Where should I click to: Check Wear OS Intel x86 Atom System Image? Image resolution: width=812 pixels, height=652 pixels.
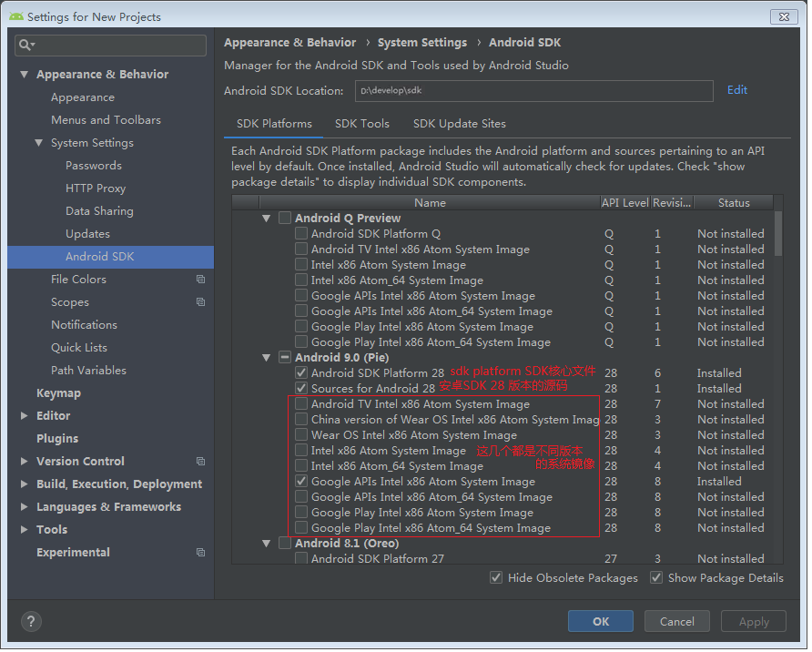coord(302,436)
